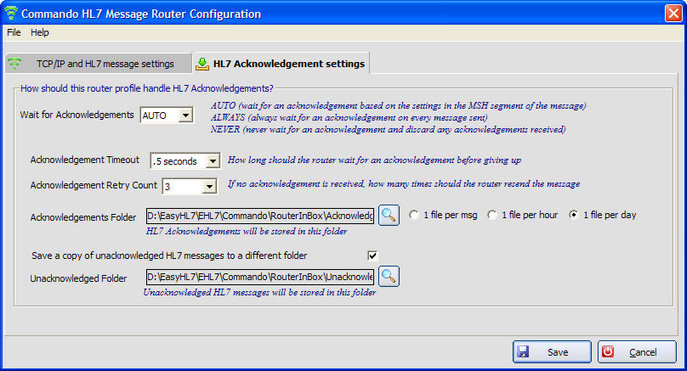Click the Acknowledgements Folder path field
The width and height of the screenshot is (687, 371).
coord(260,216)
